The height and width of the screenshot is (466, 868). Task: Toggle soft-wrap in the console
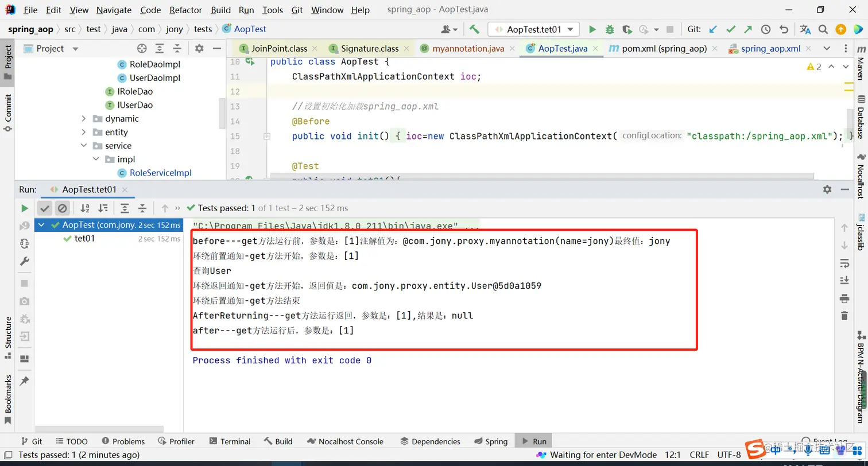844,263
